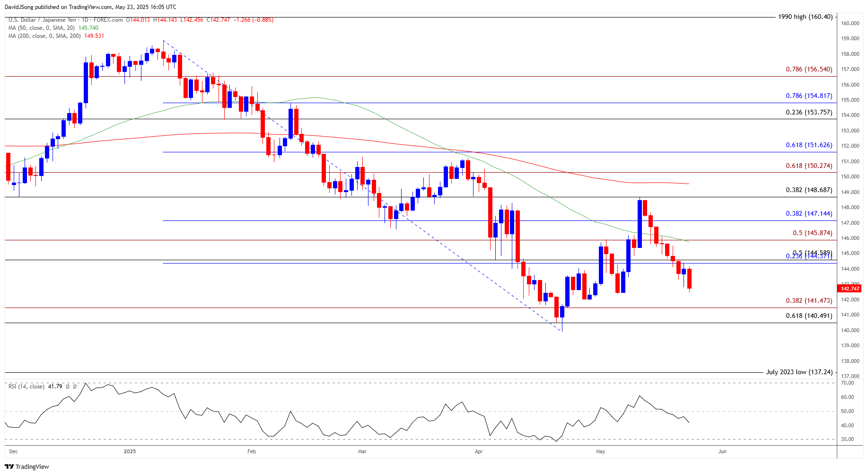Select the MA (50, close, 0, SMA, 20) legend
The width and height of the screenshot is (868, 475).
tap(42, 28)
